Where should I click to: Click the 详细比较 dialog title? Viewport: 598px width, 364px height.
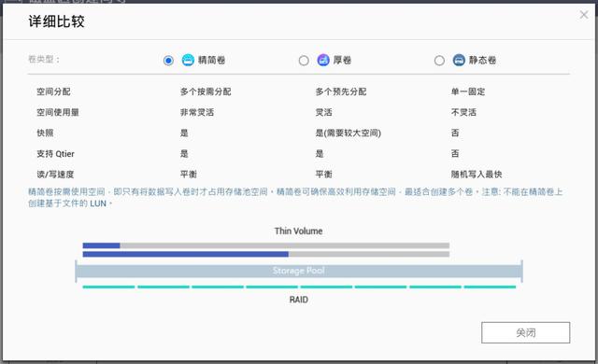(x=56, y=21)
